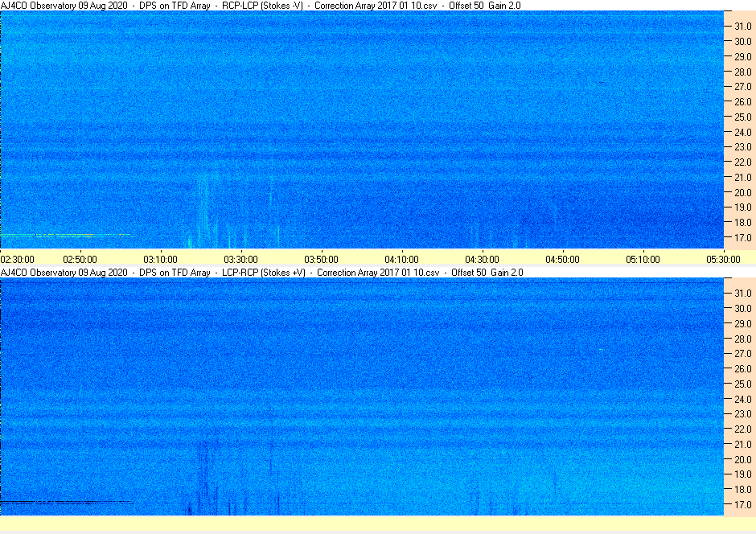756x534 pixels.
Task: Click black interference line in Stokes +V spectrogram
Action: (67, 502)
